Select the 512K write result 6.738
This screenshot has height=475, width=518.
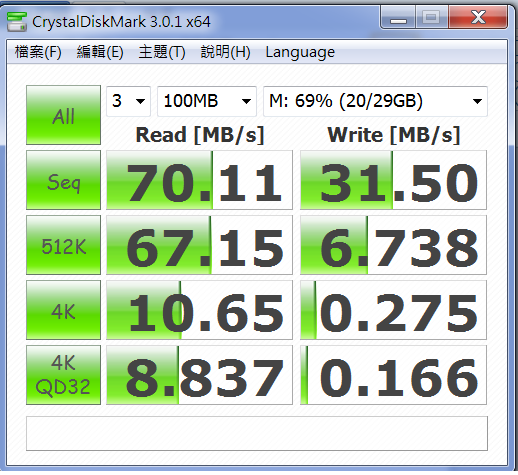point(393,245)
